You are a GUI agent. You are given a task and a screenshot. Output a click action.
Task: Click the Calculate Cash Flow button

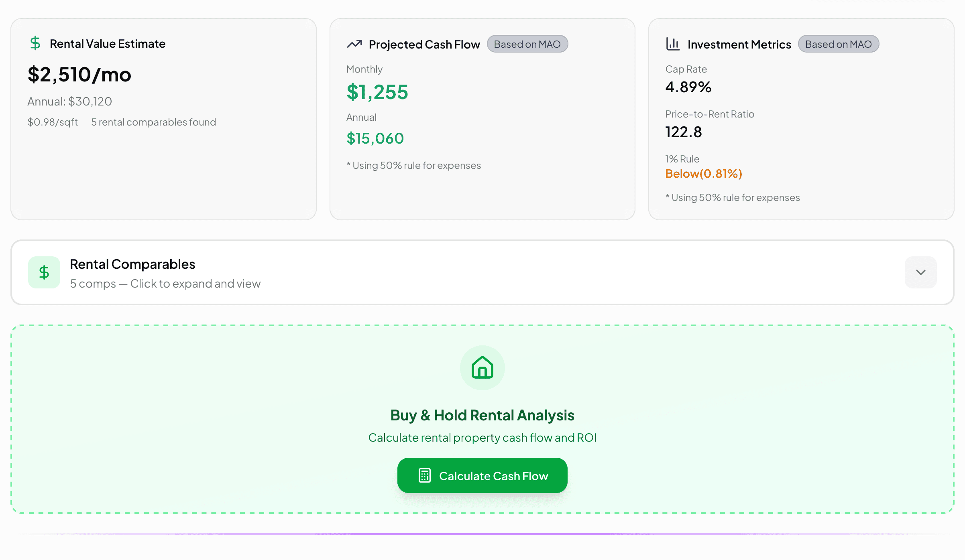click(x=482, y=475)
